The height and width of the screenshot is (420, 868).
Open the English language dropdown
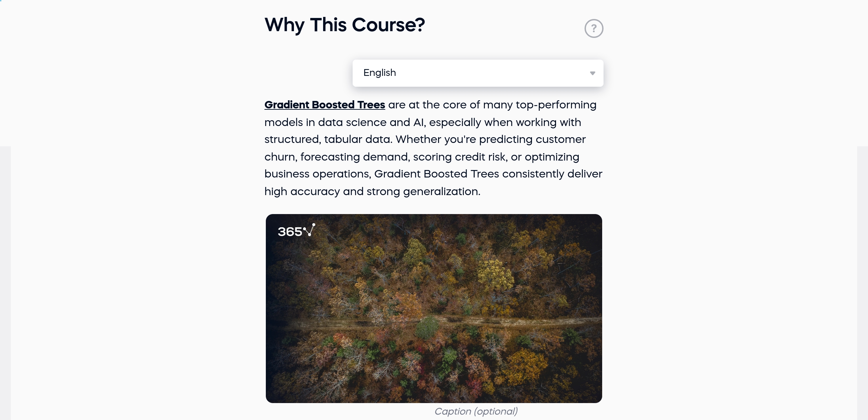point(477,73)
